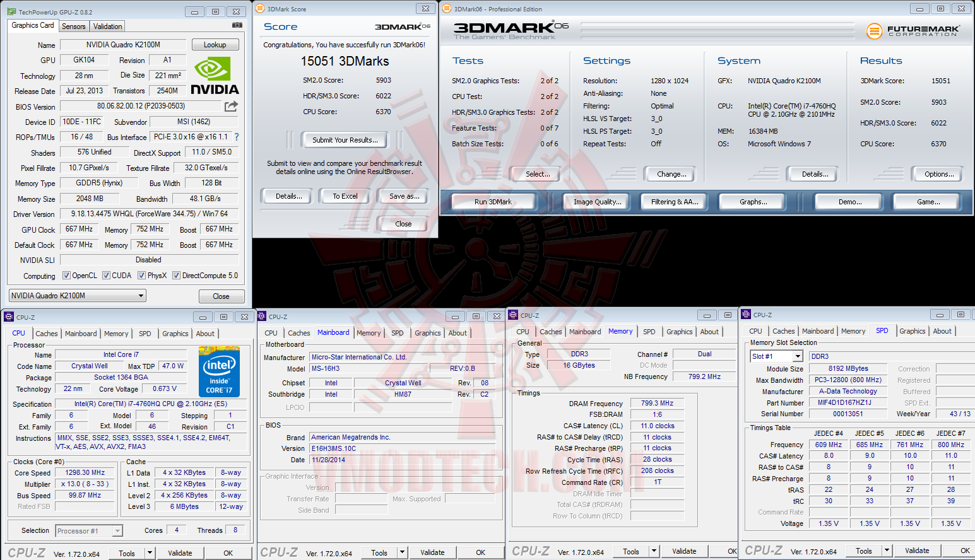Open the Graphs button in 3DMark06
Screen dimensions: 975x560
[753, 202]
